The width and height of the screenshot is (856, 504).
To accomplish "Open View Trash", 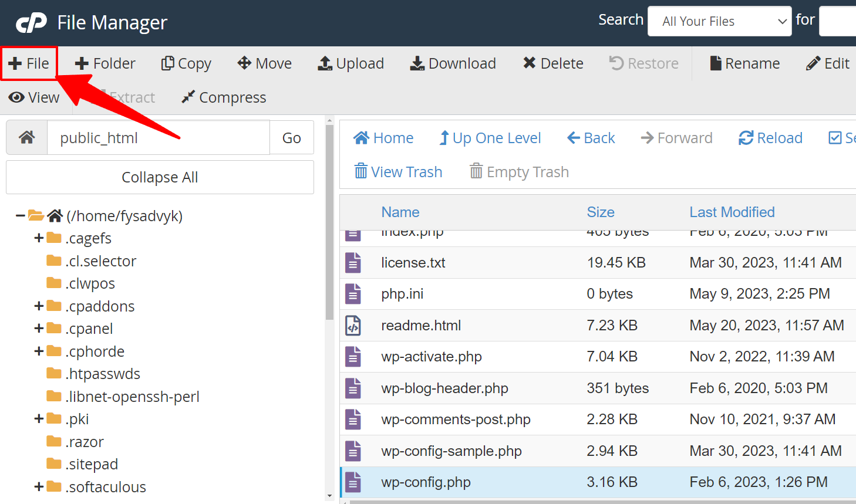I will [398, 171].
